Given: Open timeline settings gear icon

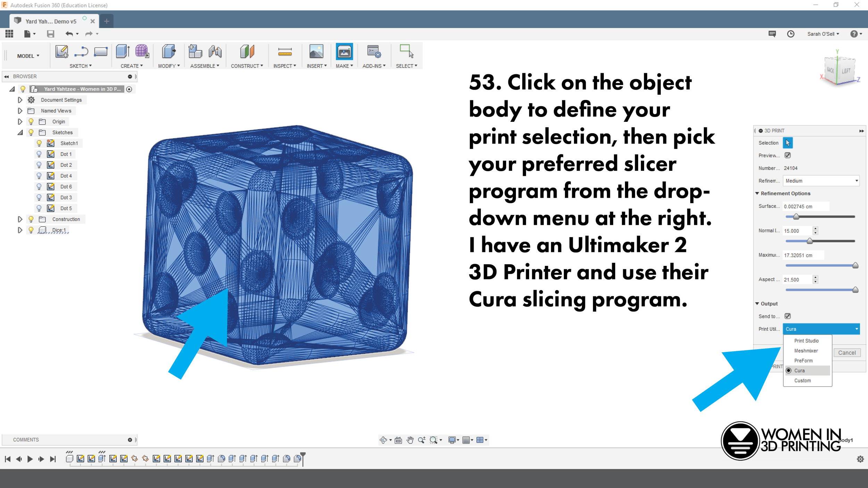Looking at the screenshot, I should (x=860, y=459).
